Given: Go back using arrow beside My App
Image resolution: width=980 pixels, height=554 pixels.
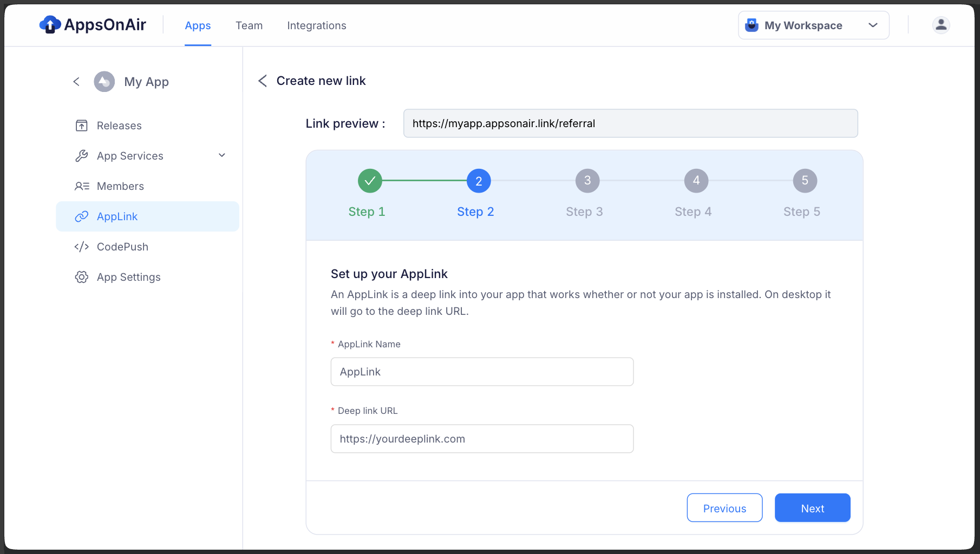Looking at the screenshot, I should point(76,82).
